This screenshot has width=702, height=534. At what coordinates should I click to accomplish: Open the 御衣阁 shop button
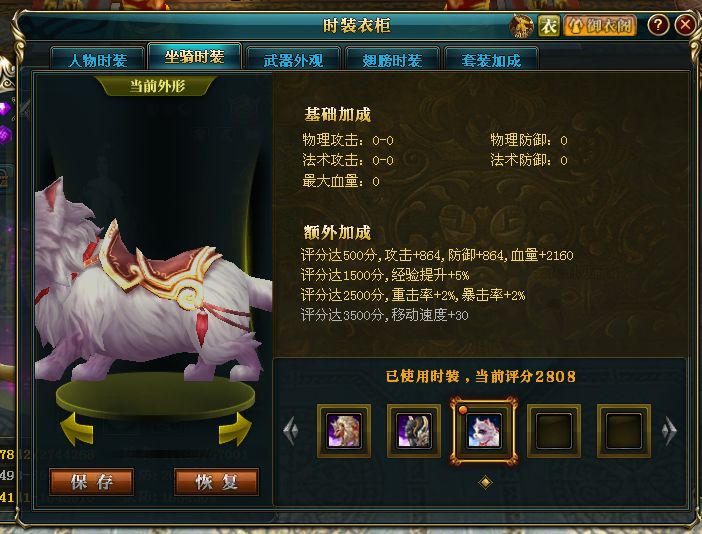click(601, 26)
